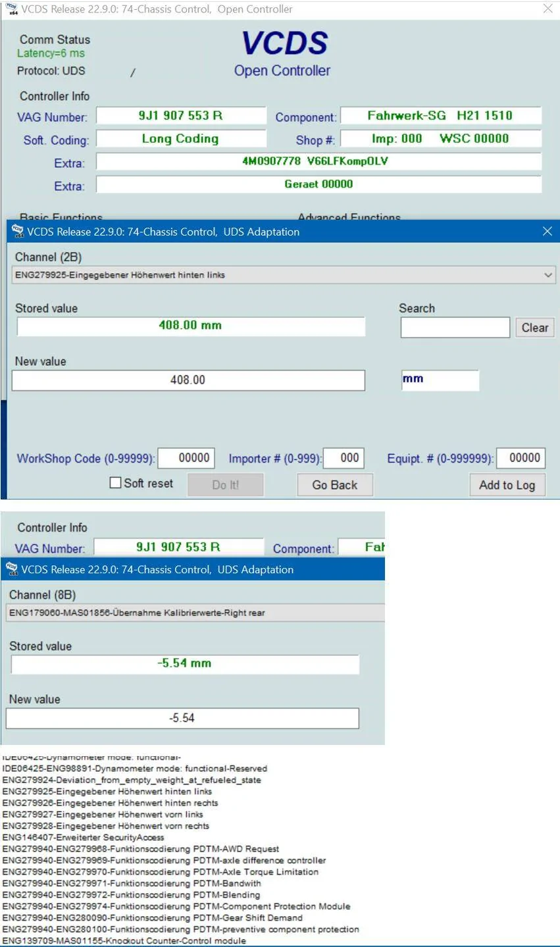Click the New value 408.00 field

[x=188, y=380]
